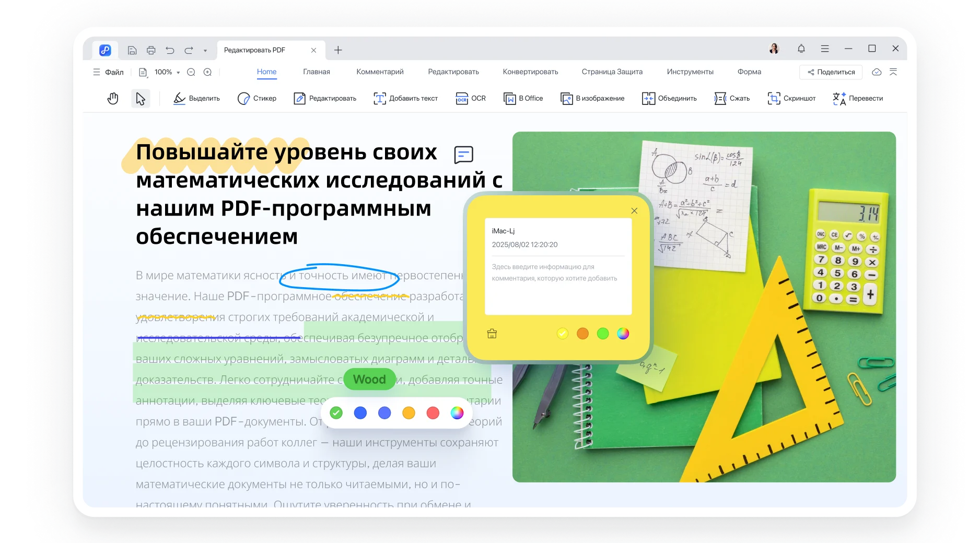Take a screenshot with the Скриншот tool
The image size is (980, 543).
791,98
